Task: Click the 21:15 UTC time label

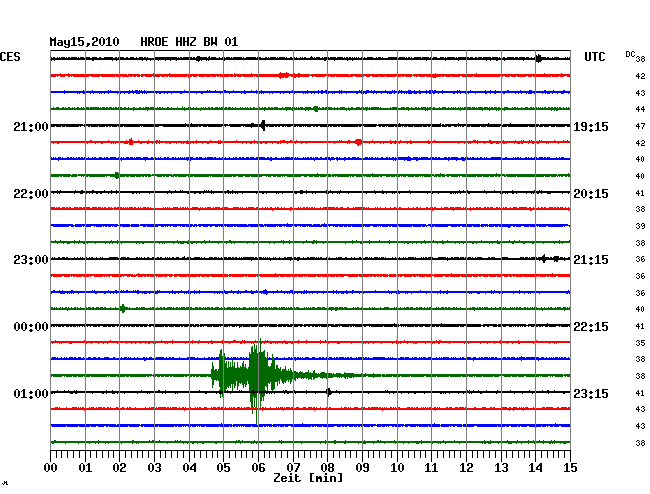Action: pyautogui.click(x=591, y=260)
